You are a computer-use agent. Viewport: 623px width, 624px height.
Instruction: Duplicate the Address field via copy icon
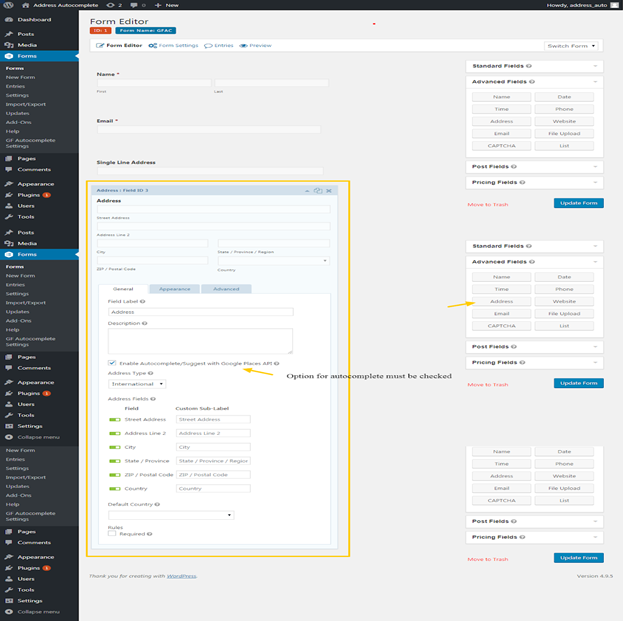point(317,190)
